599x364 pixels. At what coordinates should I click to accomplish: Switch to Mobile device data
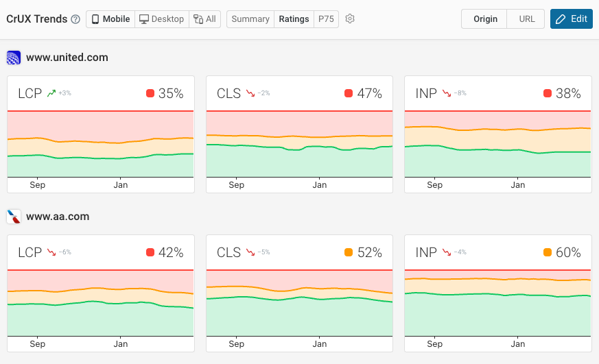pyautogui.click(x=110, y=19)
